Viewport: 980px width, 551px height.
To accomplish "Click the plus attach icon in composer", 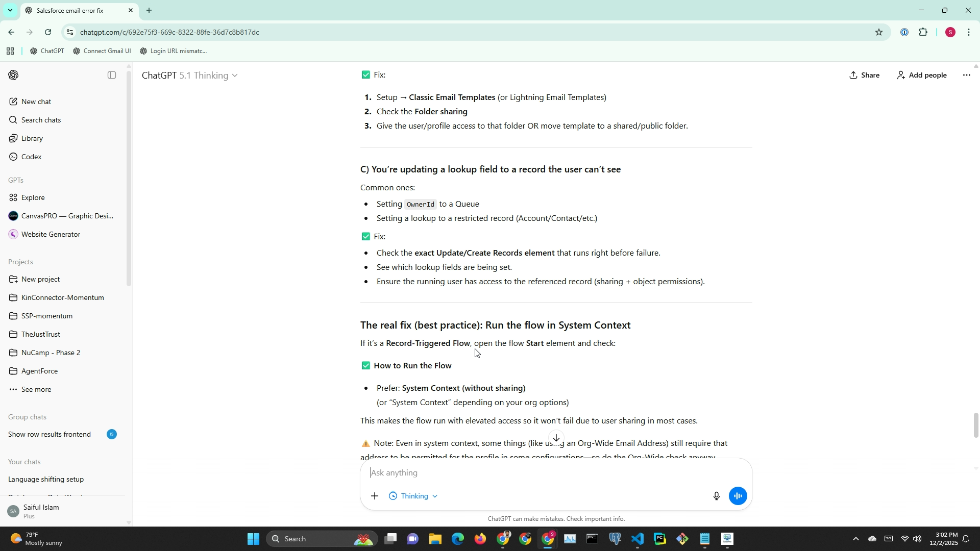I will click(375, 496).
